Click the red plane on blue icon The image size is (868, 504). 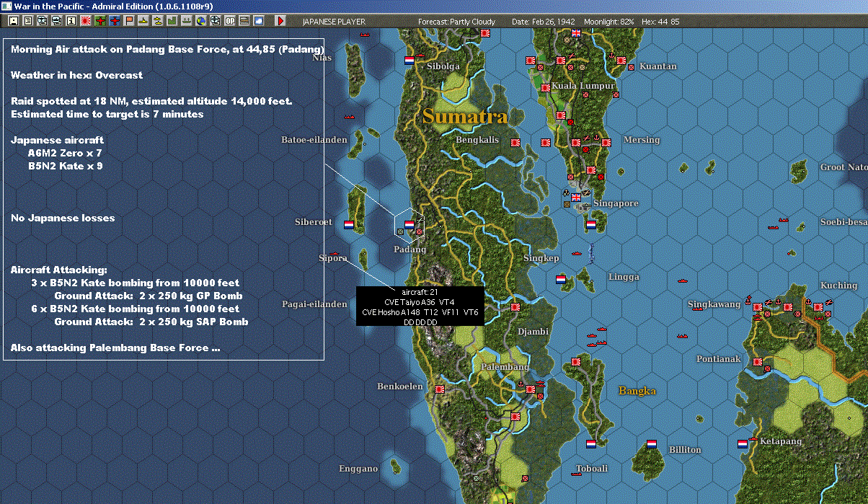114,21
